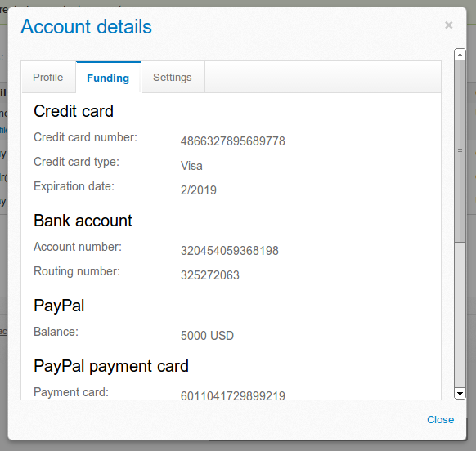Click the vertical scrollbar thumb grip
476x451 pixels.
click(460, 151)
